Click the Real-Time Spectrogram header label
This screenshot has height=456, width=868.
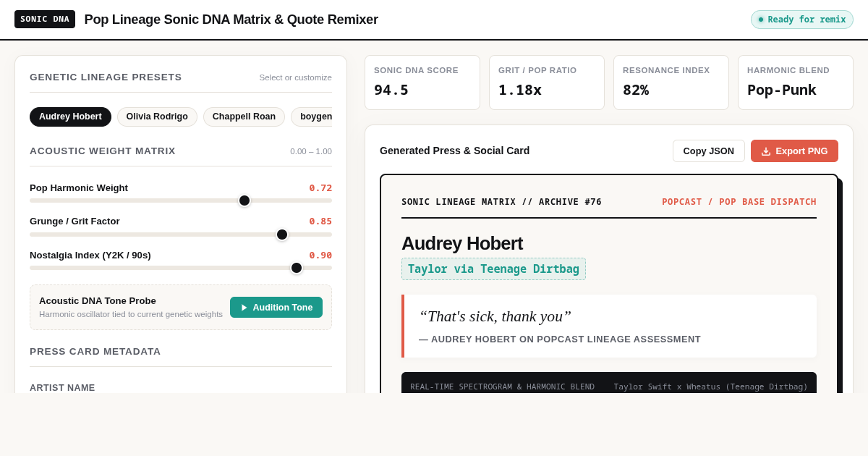[502, 387]
